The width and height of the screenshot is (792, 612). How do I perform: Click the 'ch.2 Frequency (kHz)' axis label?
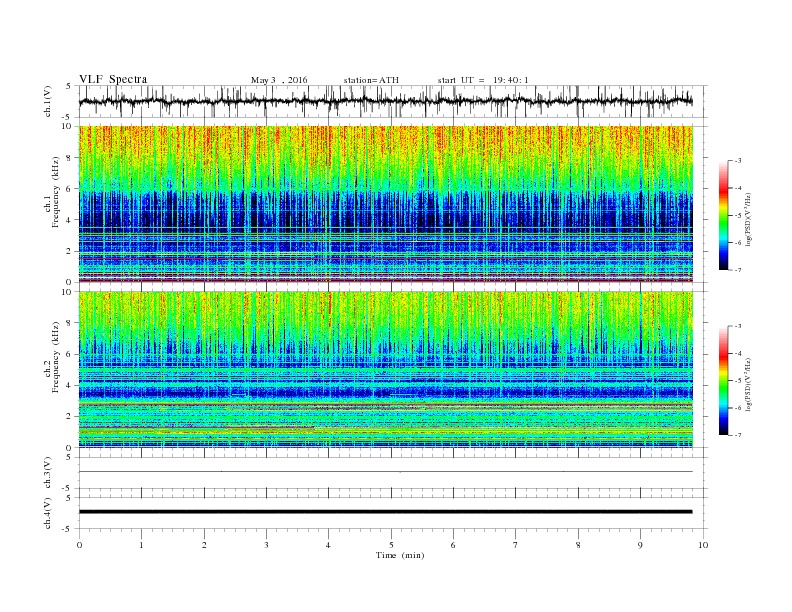click(x=52, y=357)
